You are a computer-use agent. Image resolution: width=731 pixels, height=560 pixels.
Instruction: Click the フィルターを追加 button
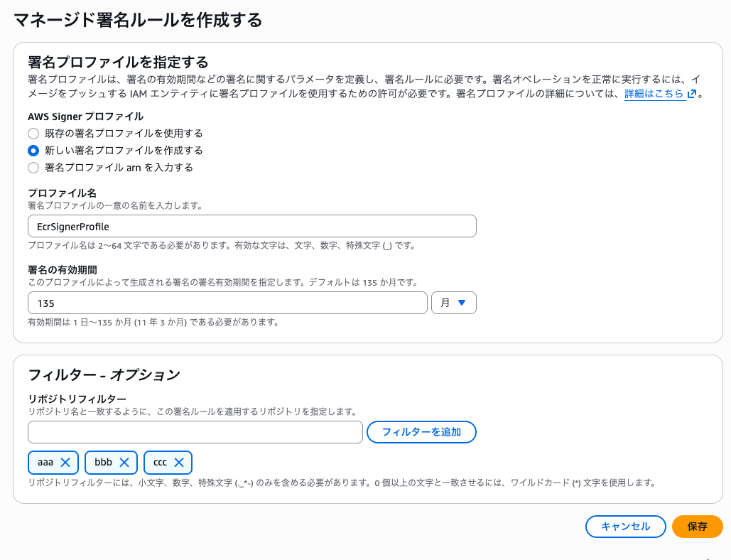(x=421, y=431)
